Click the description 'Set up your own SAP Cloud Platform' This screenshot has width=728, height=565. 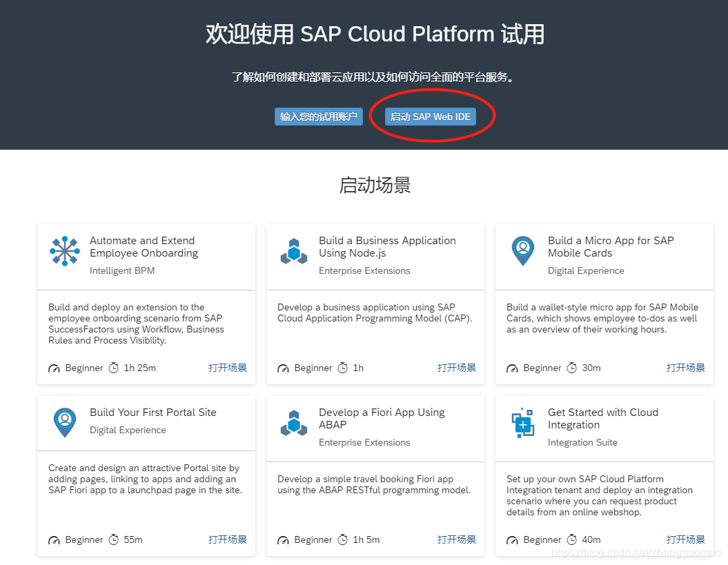tap(600, 495)
